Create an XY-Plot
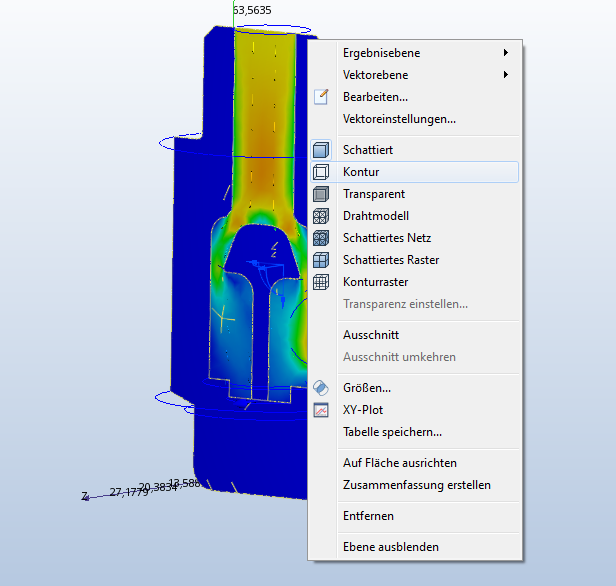This screenshot has height=586, width=616. 415,410
